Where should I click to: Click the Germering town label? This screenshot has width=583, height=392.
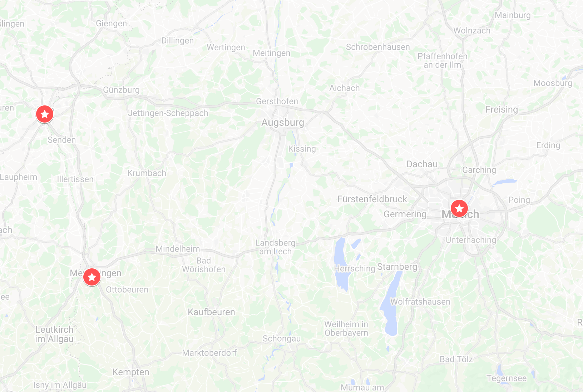(x=405, y=214)
